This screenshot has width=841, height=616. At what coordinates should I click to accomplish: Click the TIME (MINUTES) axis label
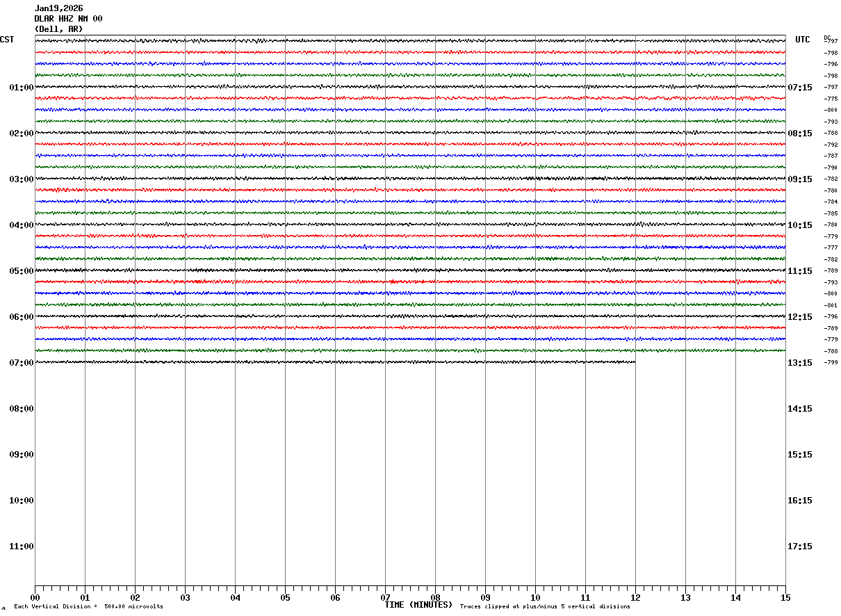click(x=418, y=605)
